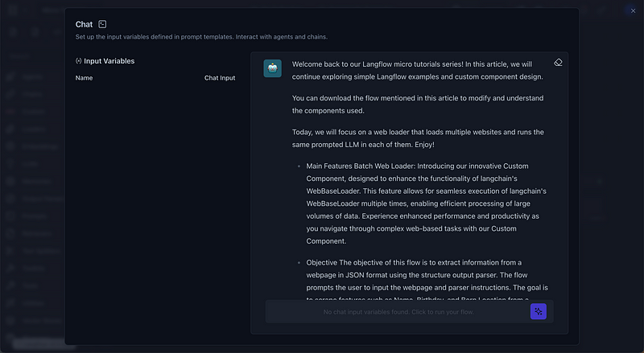Viewport: 644px width, 353px height.
Task: Click the "Set up the input variables" description
Action: coord(201,37)
